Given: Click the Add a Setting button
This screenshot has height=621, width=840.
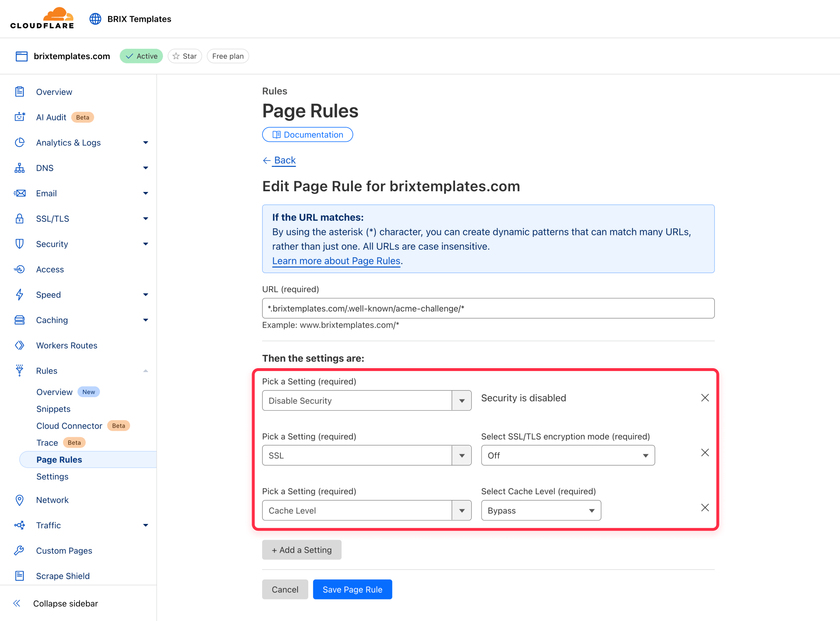Looking at the screenshot, I should click(302, 550).
